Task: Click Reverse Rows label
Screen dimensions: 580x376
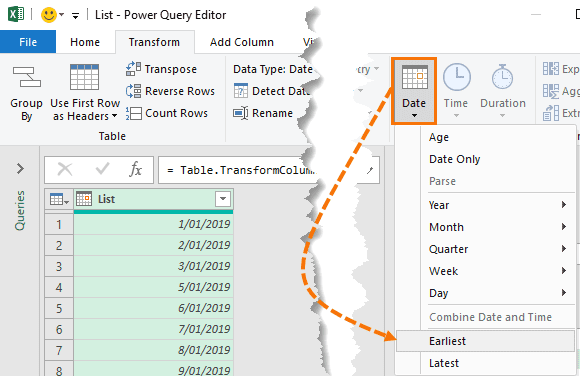Action: [180, 91]
